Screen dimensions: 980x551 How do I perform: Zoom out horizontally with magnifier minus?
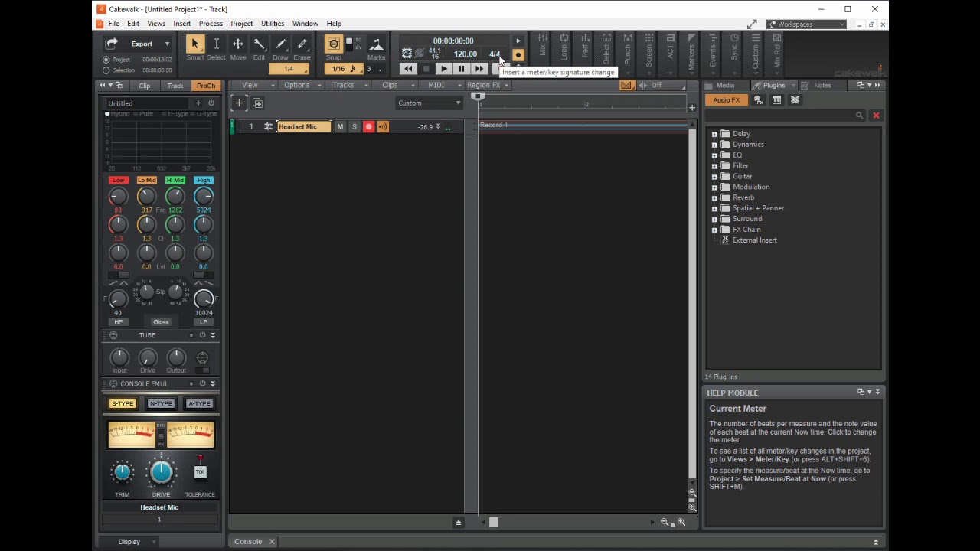(x=665, y=523)
